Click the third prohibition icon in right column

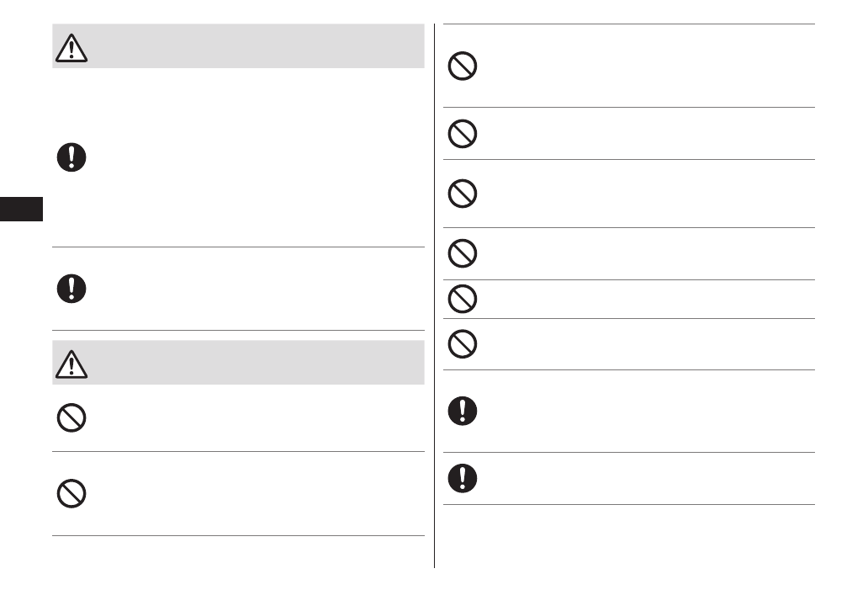pyautogui.click(x=463, y=194)
